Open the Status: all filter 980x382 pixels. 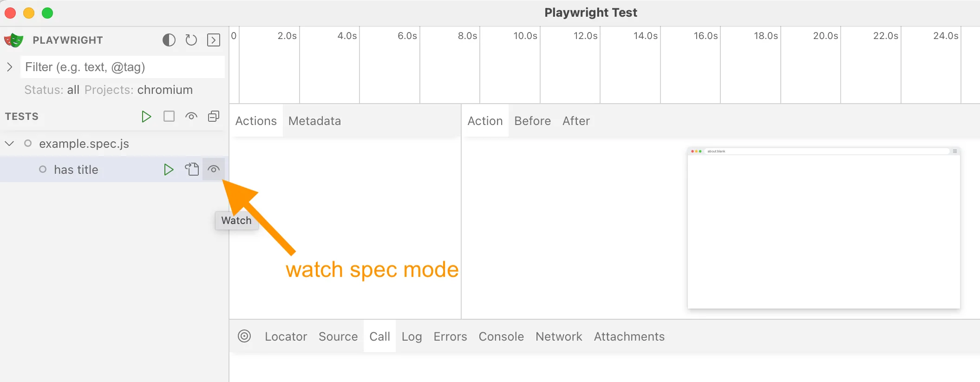point(52,90)
